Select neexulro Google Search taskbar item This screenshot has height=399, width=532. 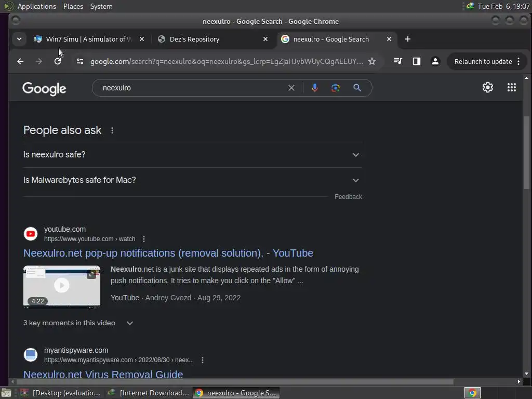[x=236, y=393]
